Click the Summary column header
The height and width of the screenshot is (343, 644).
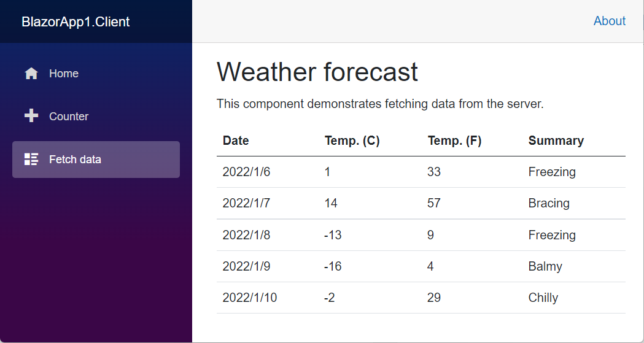pyautogui.click(x=556, y=141)
